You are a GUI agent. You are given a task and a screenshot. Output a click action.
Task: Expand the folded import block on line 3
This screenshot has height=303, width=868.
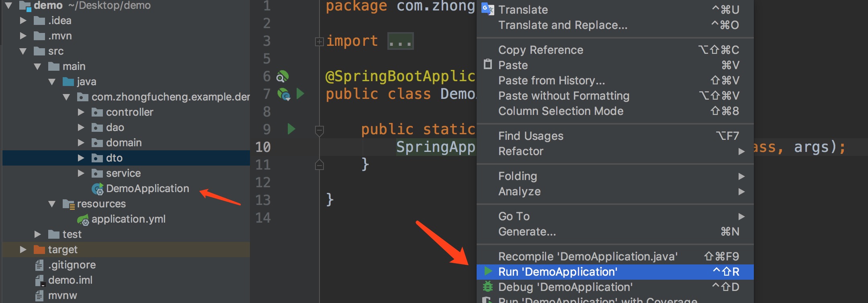[x=319, y=41]
